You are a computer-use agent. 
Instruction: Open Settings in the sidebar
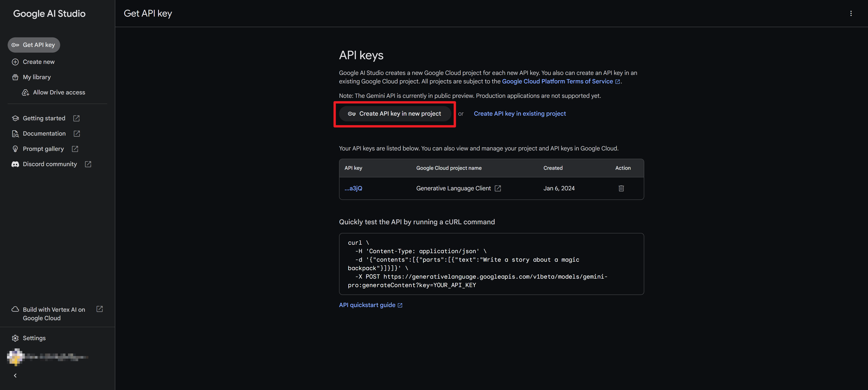point(34,338)
